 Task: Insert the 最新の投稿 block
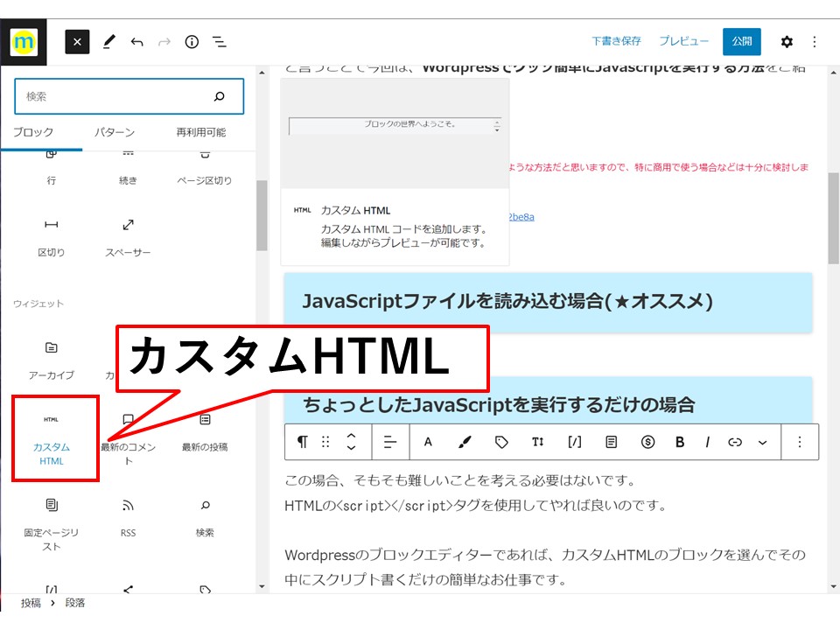point(205,433)
